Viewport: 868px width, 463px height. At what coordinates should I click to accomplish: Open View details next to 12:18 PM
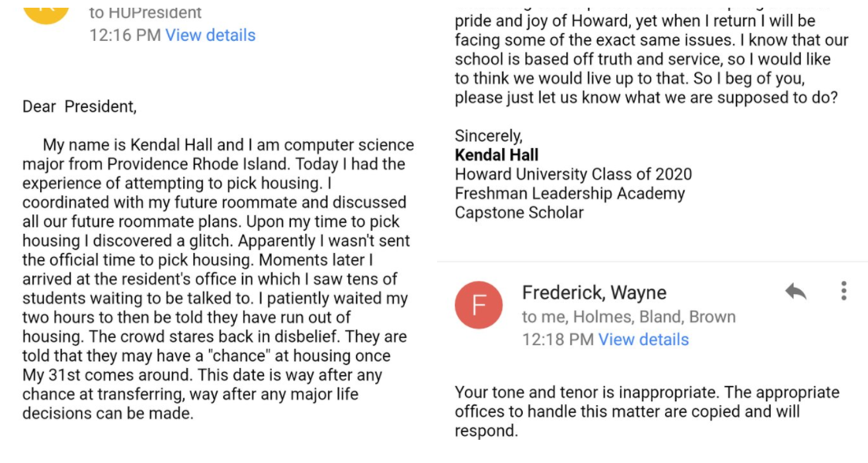point(643,339)
